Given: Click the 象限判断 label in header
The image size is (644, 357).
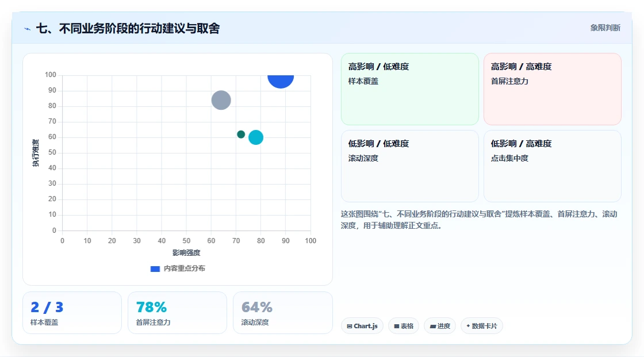Looking at the screenshot, I should click(605, 28).
